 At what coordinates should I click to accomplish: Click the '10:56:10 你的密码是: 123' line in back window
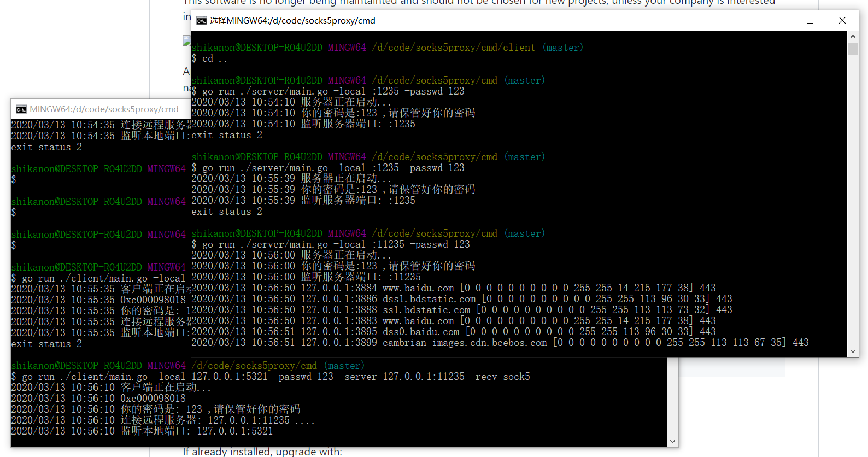156,409
